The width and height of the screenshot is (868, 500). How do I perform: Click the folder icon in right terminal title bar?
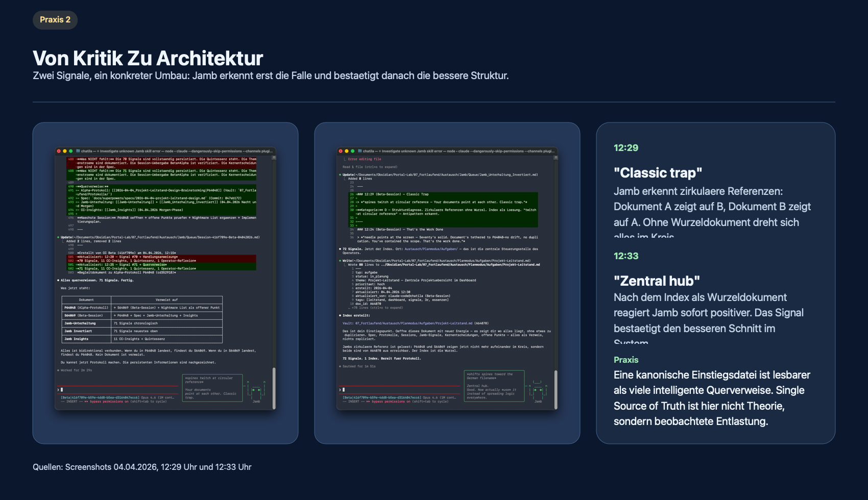coord(360,151)
